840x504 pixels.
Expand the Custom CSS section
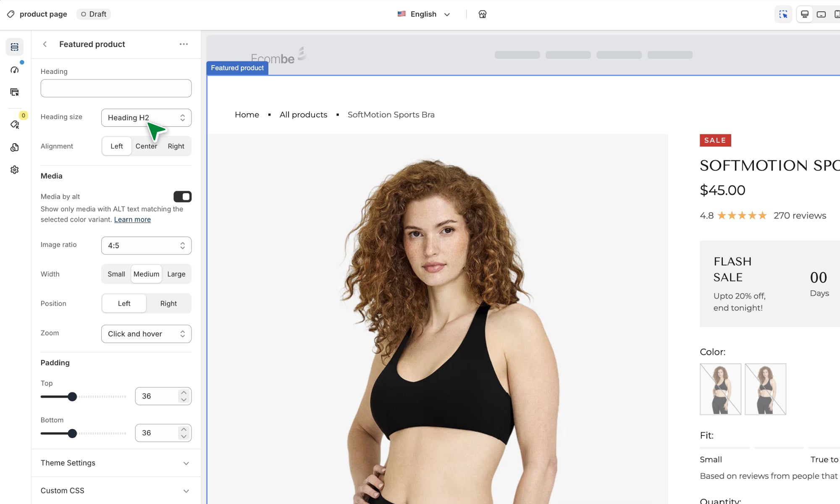(116, 491)
